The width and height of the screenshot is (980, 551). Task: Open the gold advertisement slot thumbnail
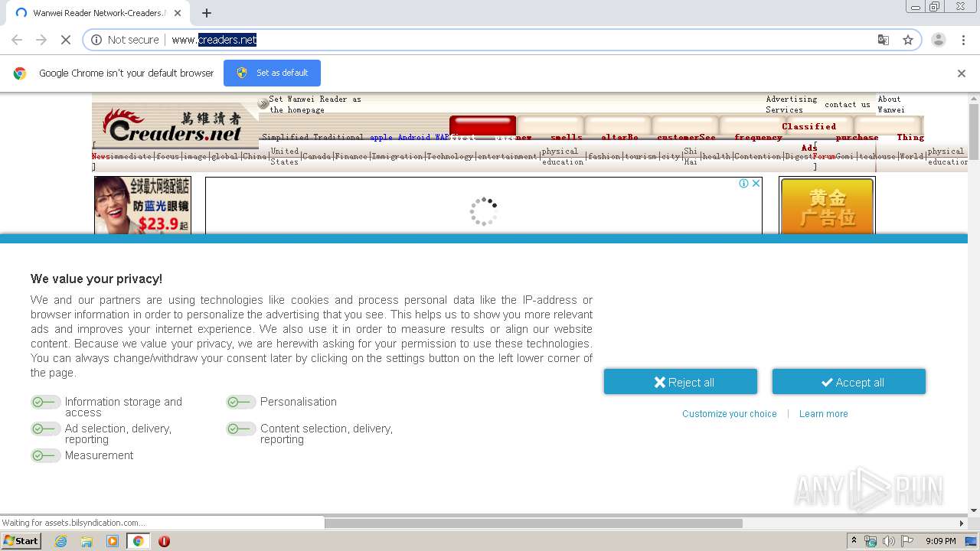pos(827,205)
